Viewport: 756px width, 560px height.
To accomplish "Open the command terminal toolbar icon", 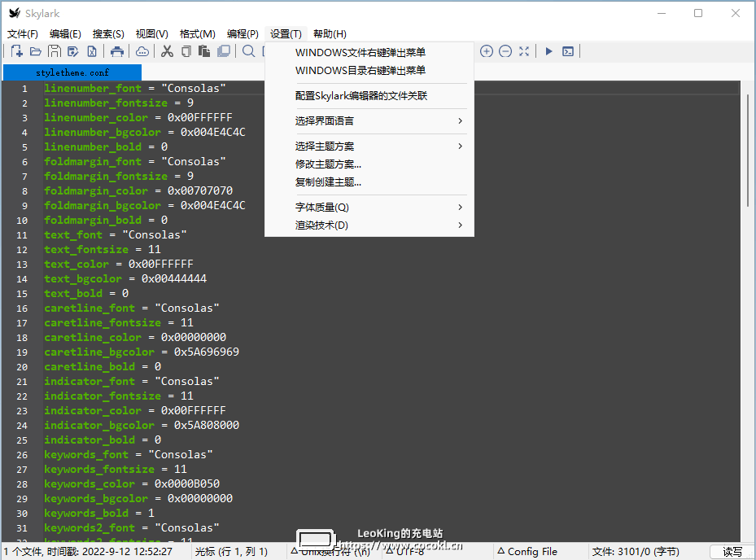I will coord(568,51).
